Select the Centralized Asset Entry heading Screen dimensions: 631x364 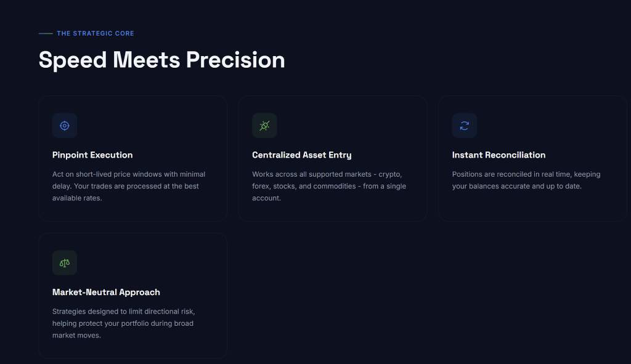point(302,155)
